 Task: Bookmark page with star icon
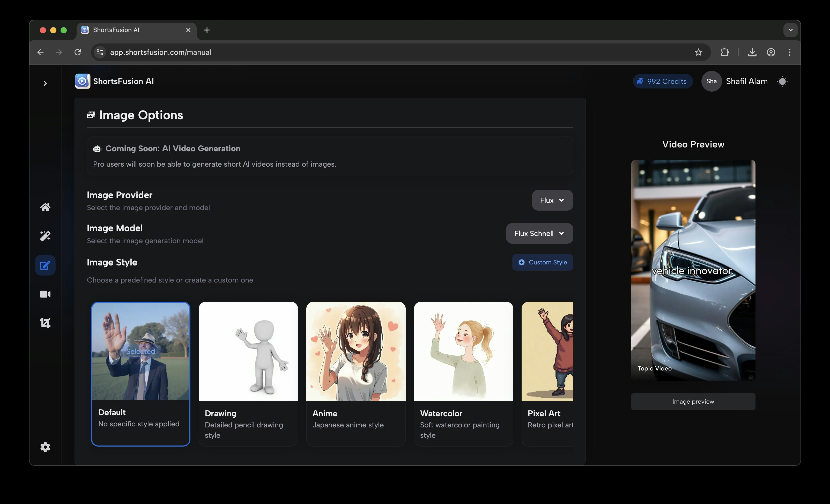698,52
